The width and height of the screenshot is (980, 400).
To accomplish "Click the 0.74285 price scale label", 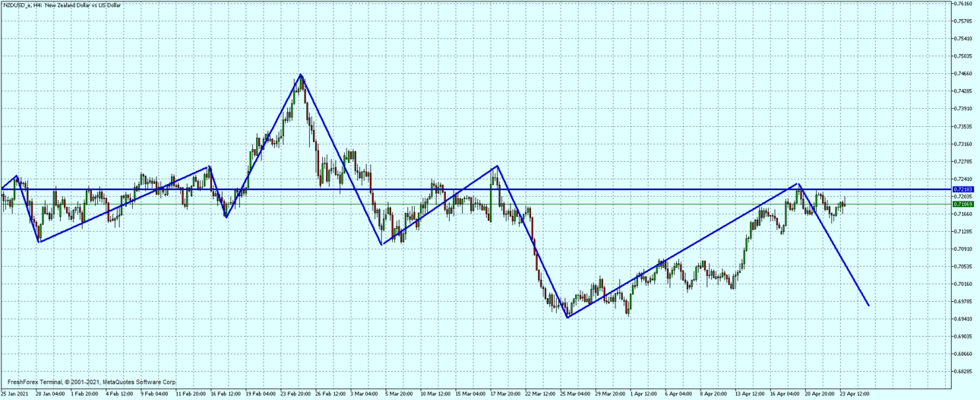I will (x=963, y=91).
